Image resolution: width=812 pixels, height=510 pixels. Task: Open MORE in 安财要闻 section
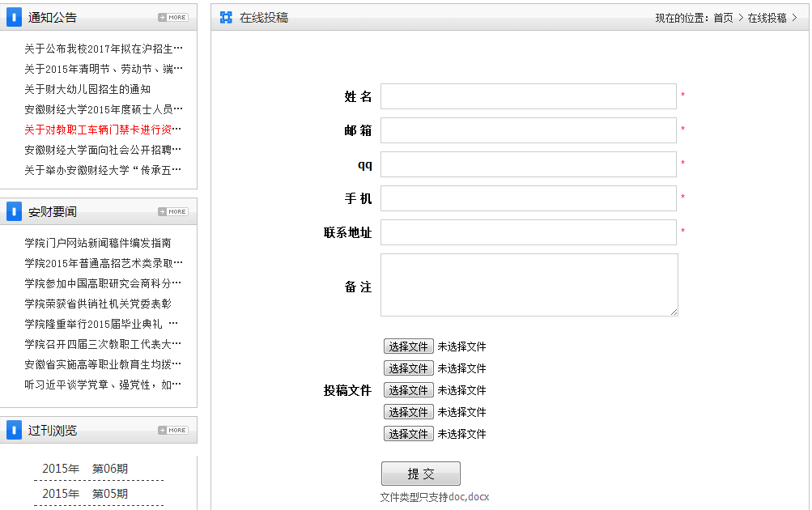click(173, 212)
